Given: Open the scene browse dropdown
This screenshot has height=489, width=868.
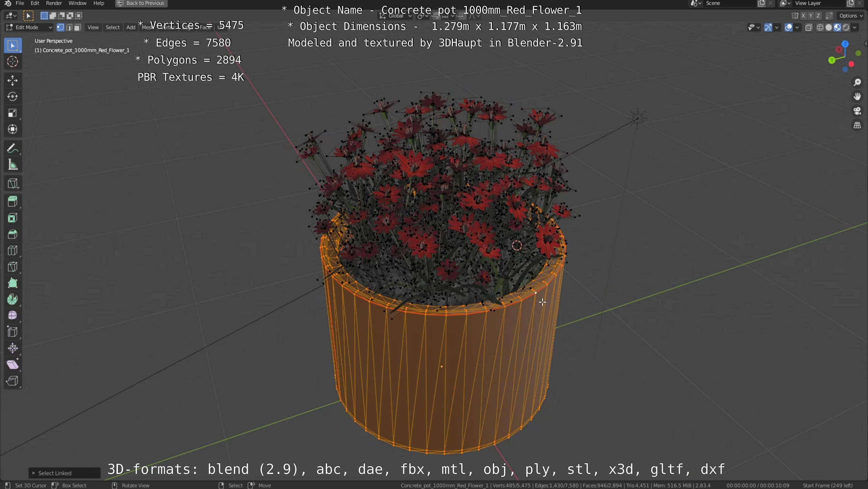Looking at the screenshot, I should click(696, 3).
